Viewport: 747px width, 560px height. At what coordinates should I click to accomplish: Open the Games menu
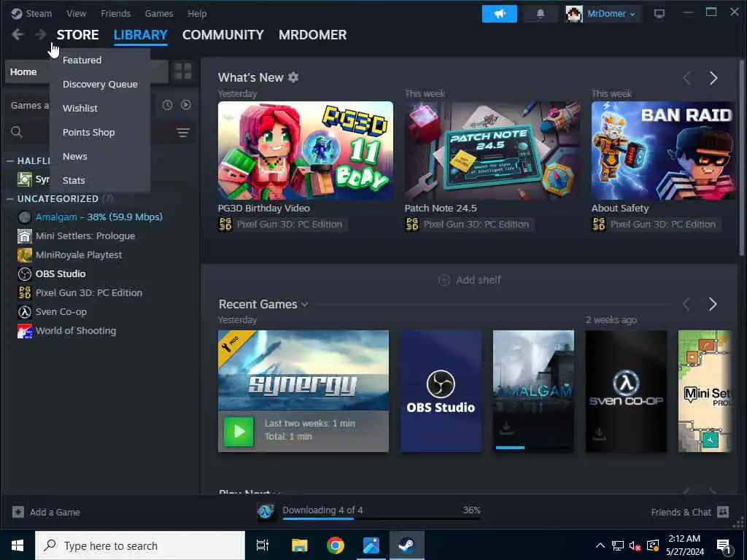[159, 13]
